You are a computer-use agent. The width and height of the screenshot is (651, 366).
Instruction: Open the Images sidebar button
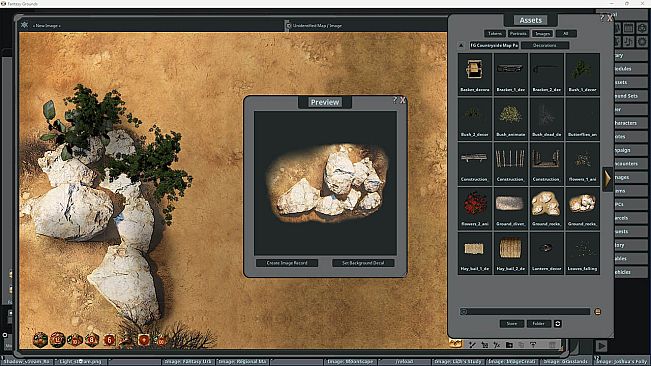pyautogui.click(x=630, y=178)
